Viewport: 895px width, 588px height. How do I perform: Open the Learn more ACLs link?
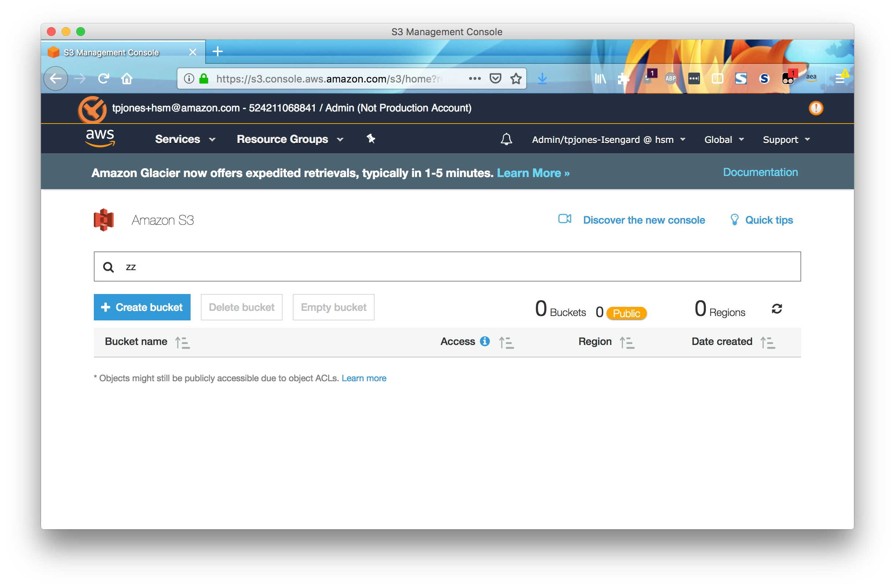click(364, 378)
